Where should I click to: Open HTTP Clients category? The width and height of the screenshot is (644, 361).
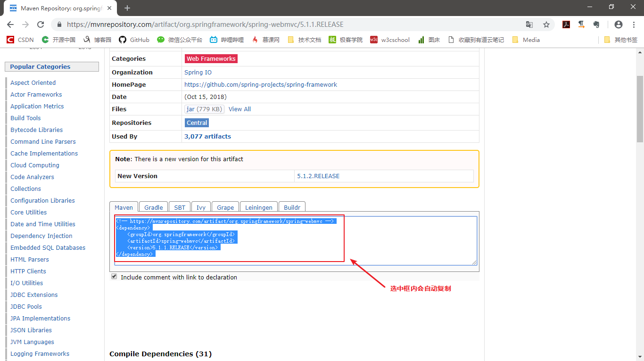tap(28, 271)
